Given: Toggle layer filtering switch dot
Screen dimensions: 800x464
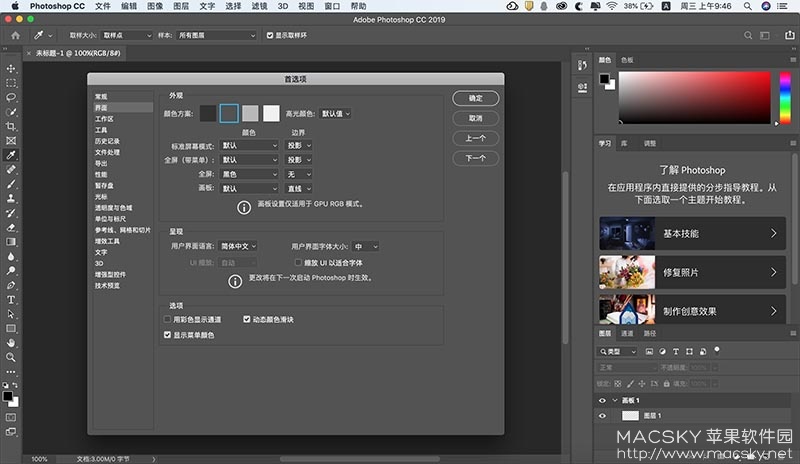Looking at the screenshot, I should (717, 350).
